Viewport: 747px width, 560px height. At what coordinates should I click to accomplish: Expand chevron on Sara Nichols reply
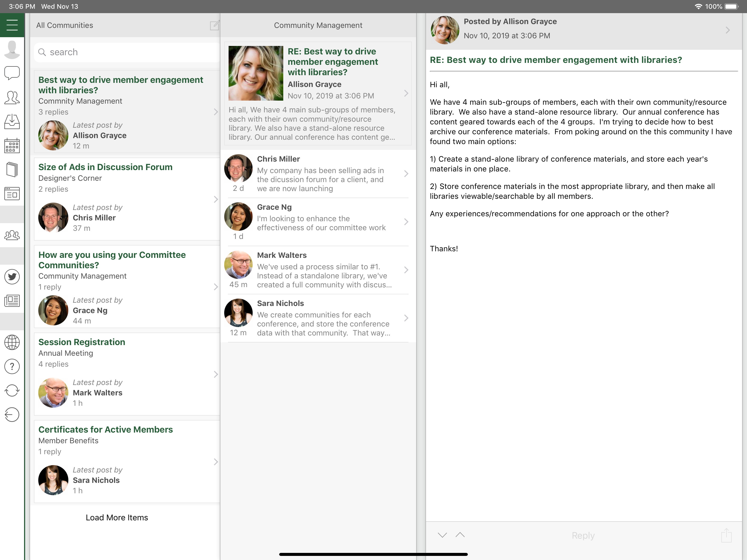pos(406,318)
